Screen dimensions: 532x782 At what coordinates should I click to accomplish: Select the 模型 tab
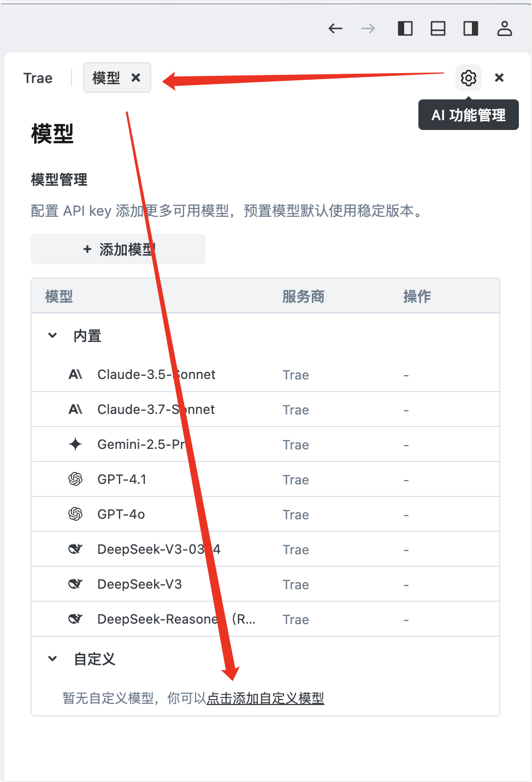tap(107, 78)
